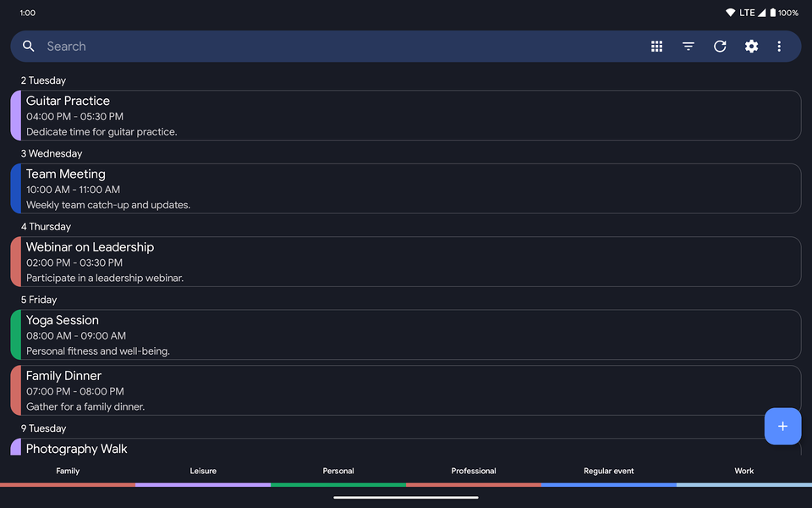Screen dimensions: 812x508
Task: Click the search magnifier icon
Action: [x=29, y=47]
